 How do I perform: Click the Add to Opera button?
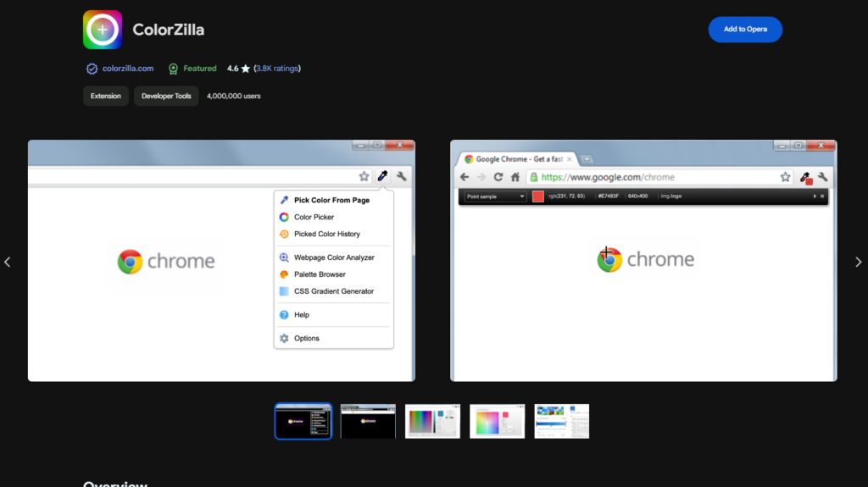tap(745, 30)
